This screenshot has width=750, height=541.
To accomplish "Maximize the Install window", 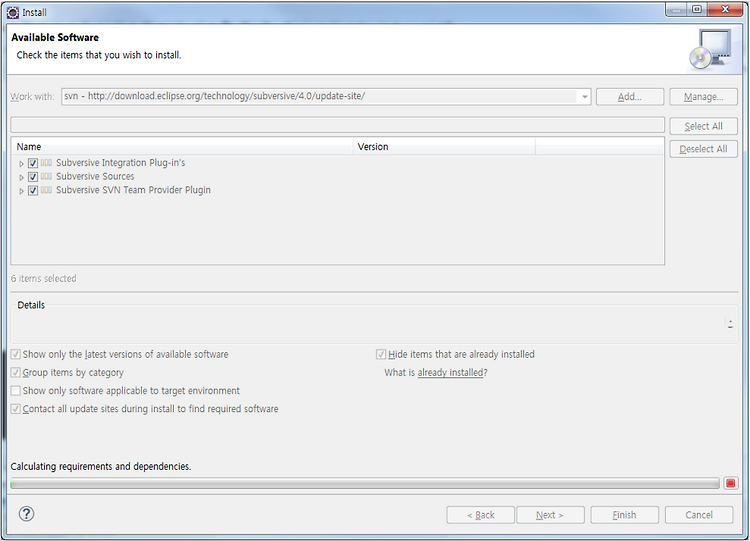I will click(697, 10).
